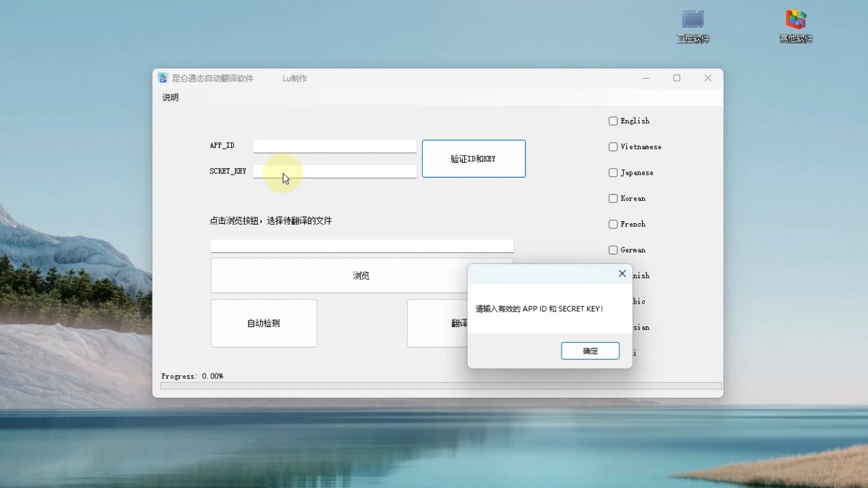Focus the APP_ID input field
This screenshot has height=488, width=868.
coord(334,146)
